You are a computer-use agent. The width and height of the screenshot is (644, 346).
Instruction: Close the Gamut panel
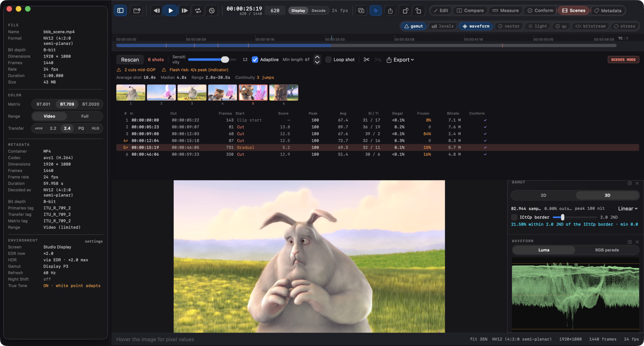637,183
